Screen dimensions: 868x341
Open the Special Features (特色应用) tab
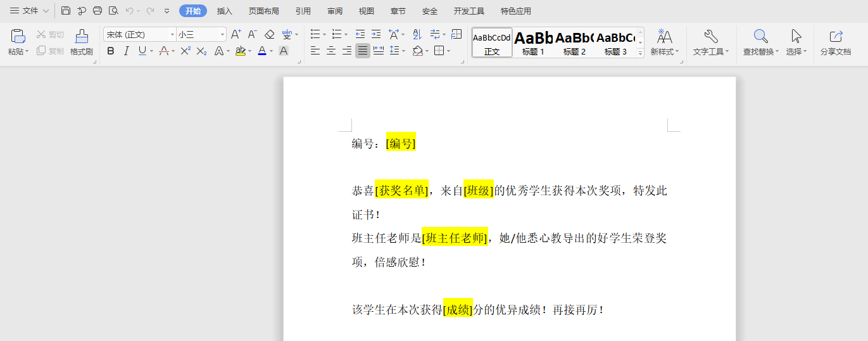click(516, 11)
